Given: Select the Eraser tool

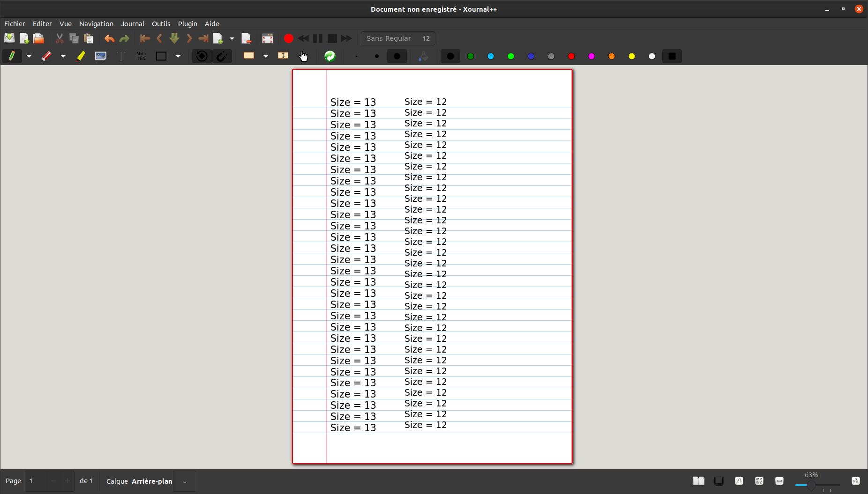Looking at the screenshot, I should pos(47,56).
